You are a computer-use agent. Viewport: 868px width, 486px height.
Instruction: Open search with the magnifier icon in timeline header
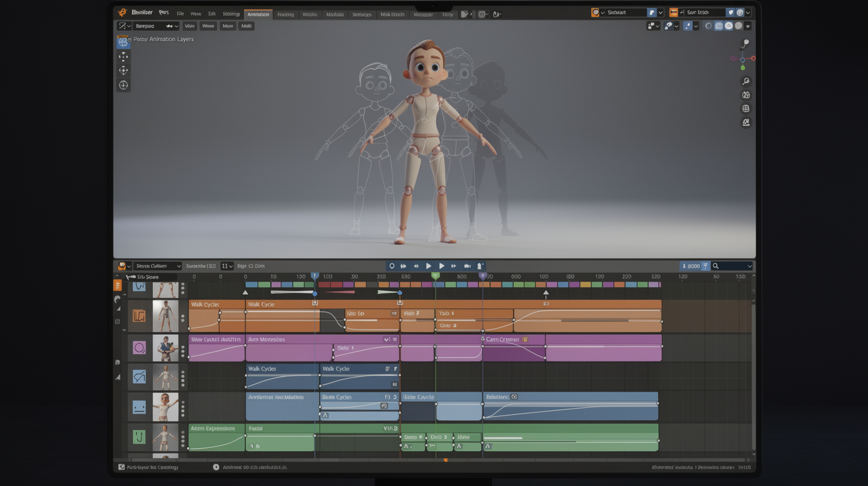coord(716,266)
